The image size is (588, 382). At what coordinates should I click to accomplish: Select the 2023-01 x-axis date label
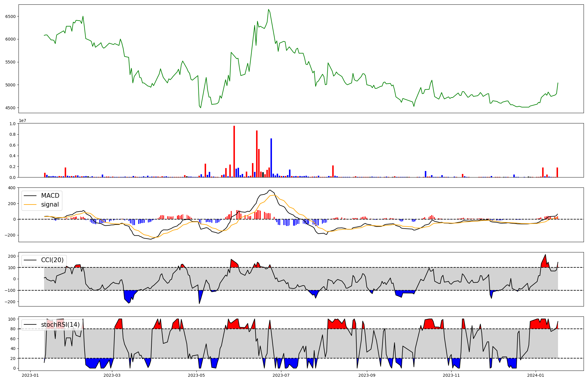pos(30,375)
